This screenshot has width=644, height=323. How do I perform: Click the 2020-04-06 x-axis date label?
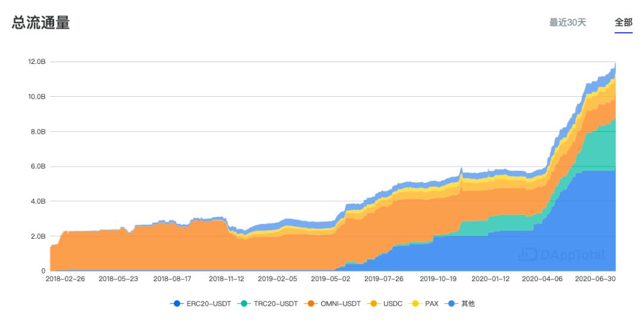tap(543, 279)
